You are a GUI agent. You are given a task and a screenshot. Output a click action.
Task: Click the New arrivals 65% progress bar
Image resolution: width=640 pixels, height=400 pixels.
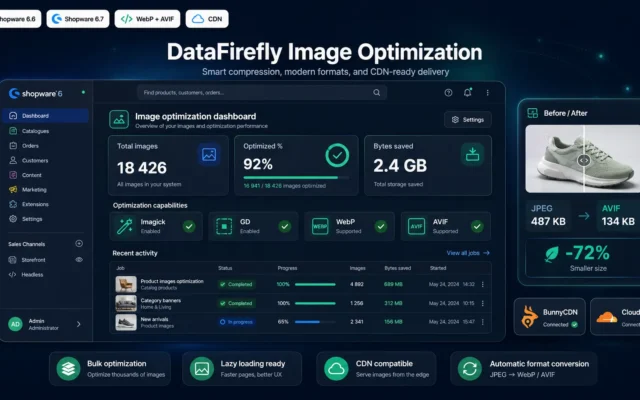[315, 322]
